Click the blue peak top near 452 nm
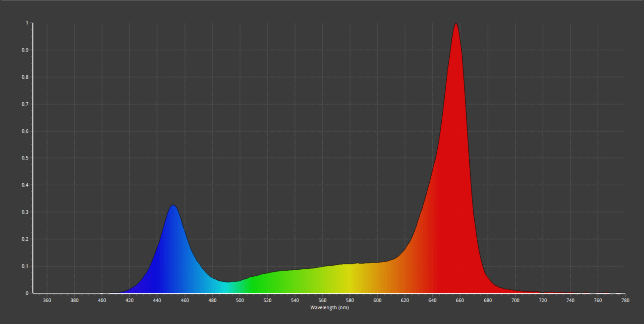This screenshot has height=324, width=644. (x=173, y=206)
